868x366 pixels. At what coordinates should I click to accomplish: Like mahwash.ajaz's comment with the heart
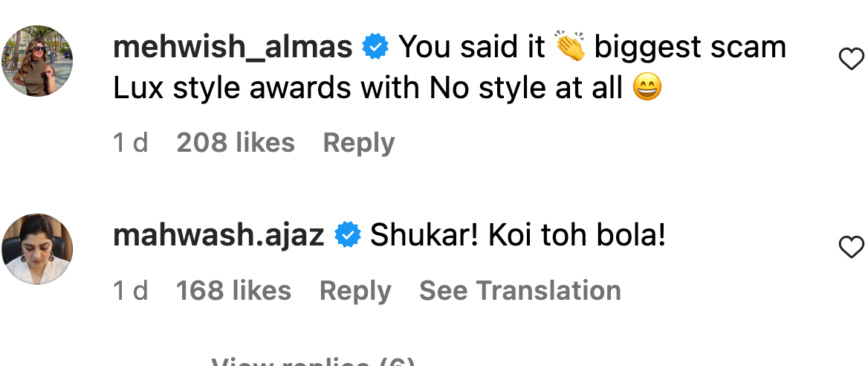(x=852, y=247)
